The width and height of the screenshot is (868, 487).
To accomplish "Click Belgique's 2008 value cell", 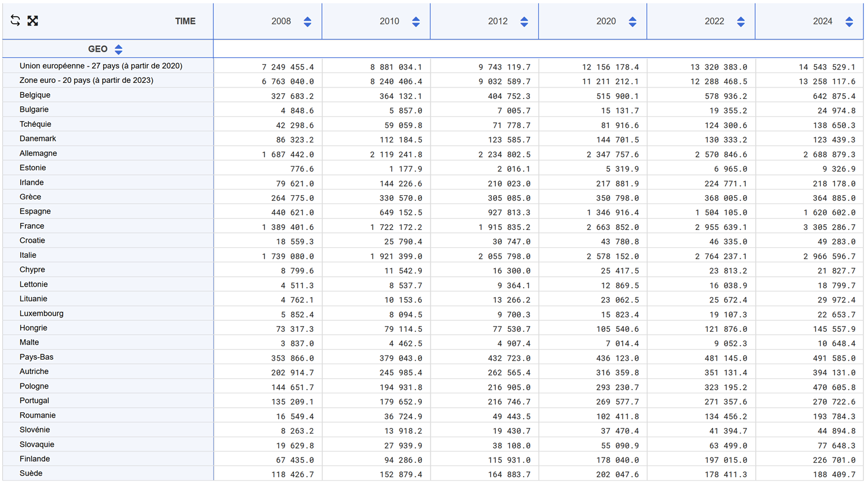I will point(288,96).
